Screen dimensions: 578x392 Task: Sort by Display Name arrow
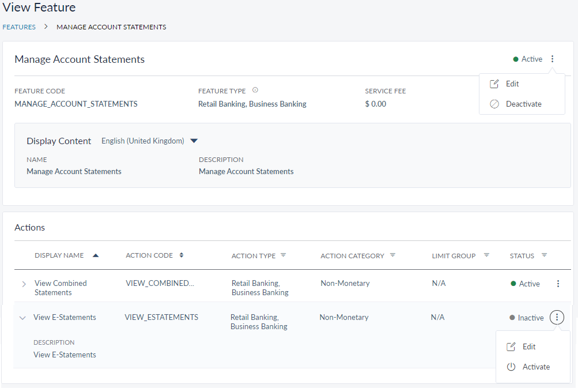(x=96, y=255)
